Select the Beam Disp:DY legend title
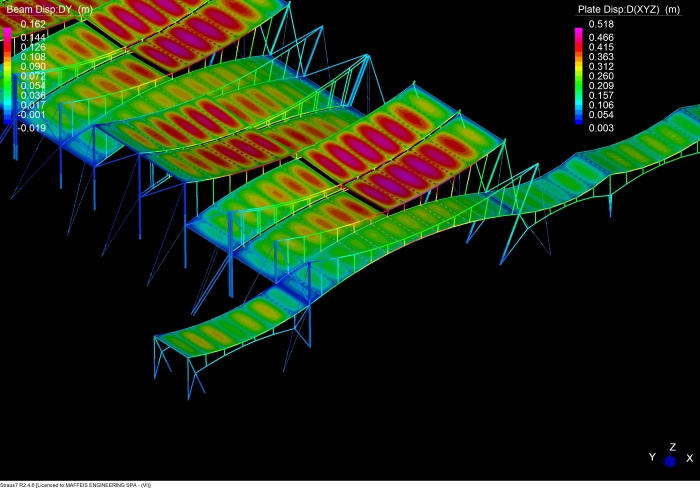 [x=49, y=9]
